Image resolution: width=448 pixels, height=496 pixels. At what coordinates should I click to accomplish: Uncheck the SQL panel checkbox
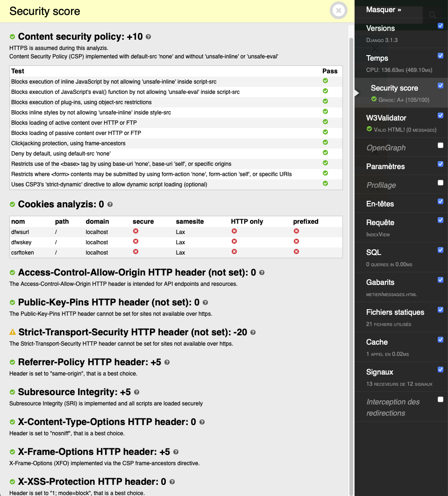tap(441, 250)
